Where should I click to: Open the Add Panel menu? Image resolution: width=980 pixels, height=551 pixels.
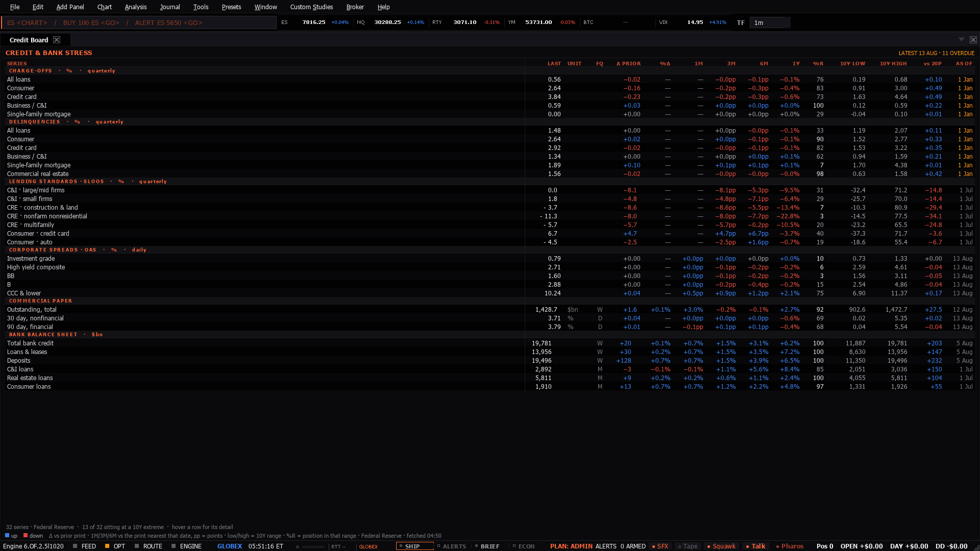(70, 7)
